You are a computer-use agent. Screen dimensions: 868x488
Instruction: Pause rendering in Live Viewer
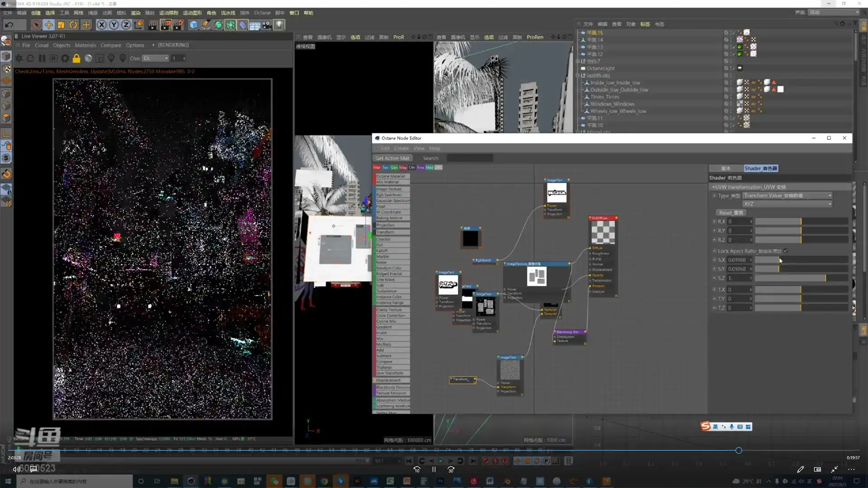42,58
